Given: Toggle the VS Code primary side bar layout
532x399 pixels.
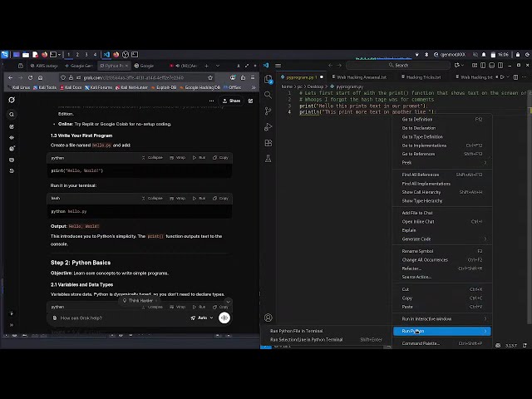Looking at the screenshot, I should pos(483,65).
